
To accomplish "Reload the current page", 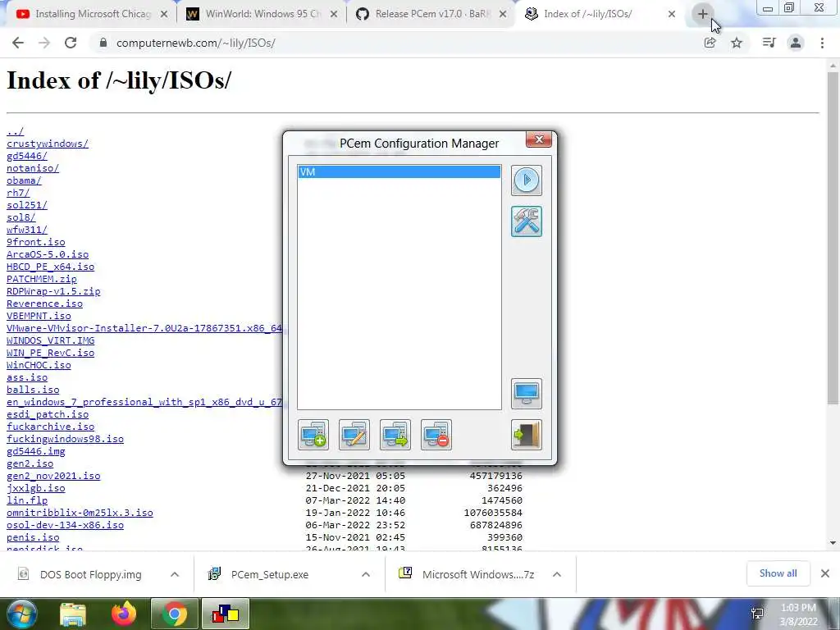I will coord(71,43).
